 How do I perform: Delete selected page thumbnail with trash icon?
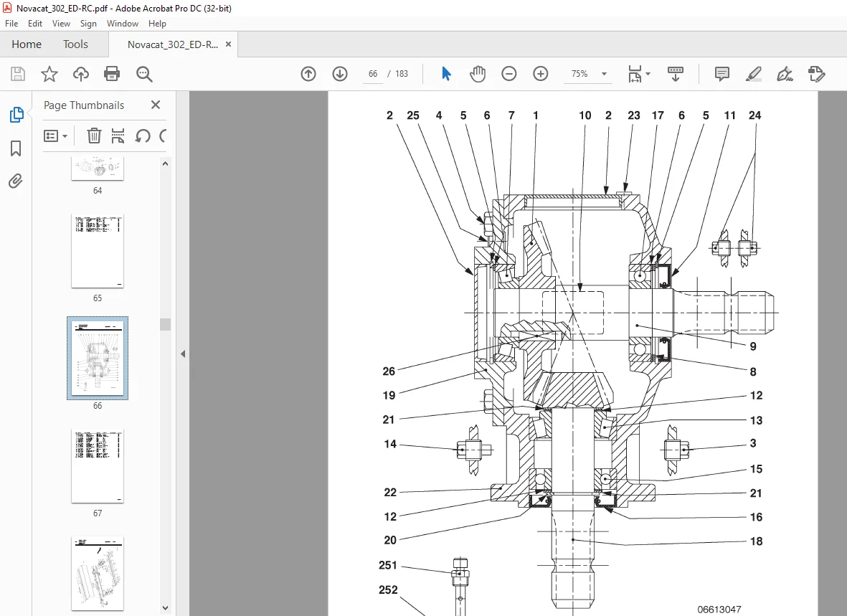(94, 136)
